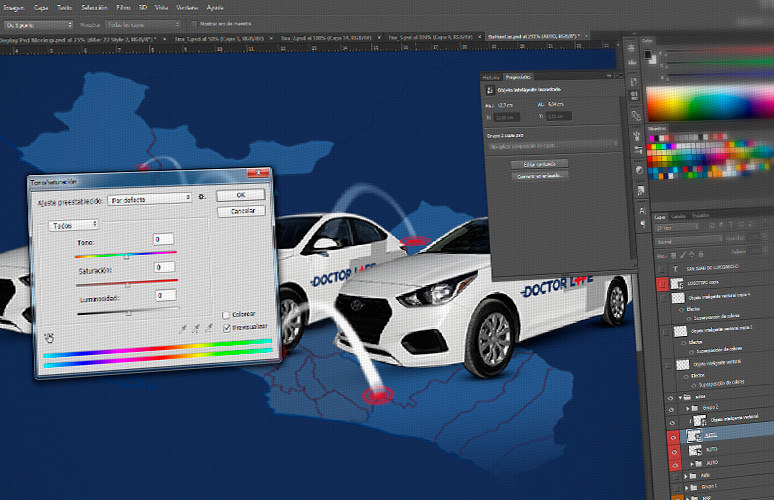The image size is (774, 500).
Task: Open the layer comp dropdown in Propiedades
Action: [553, 146]
